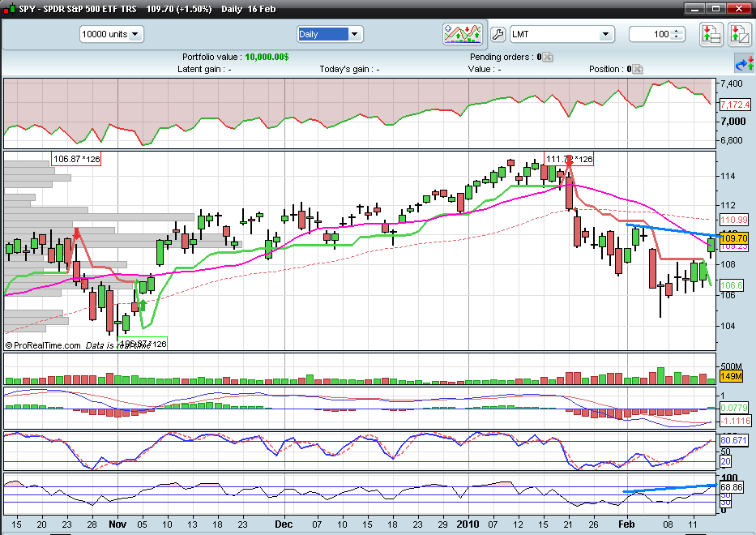Viewport: 756px width, 535px height.
Task: Click the red 106.87 *126 trade label
Action: point(76,159)
